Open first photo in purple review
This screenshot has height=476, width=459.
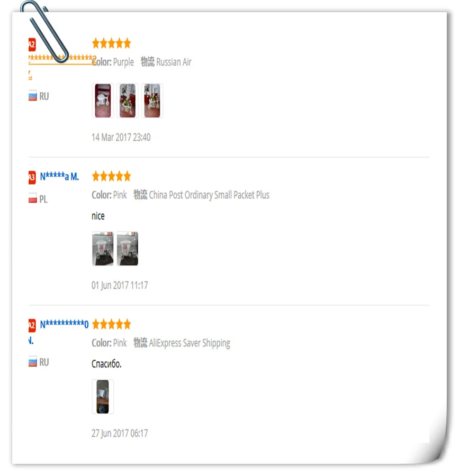pyautogui.click(x=103, y=100)
